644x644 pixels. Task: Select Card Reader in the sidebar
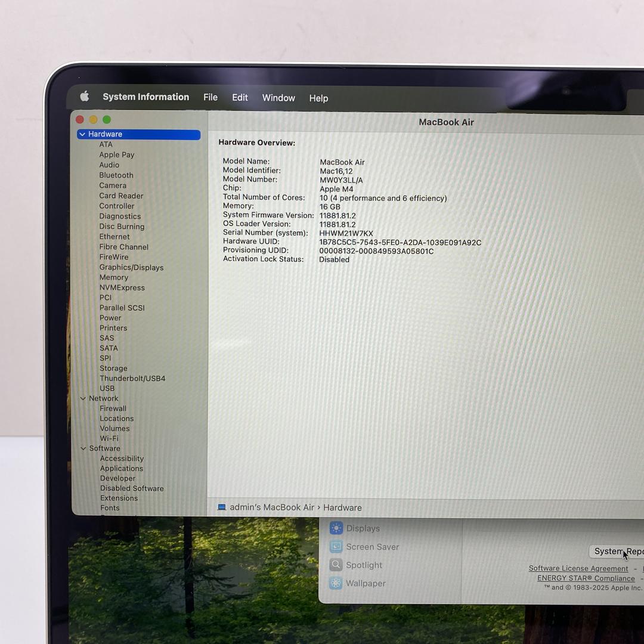[x=121, y=196]
